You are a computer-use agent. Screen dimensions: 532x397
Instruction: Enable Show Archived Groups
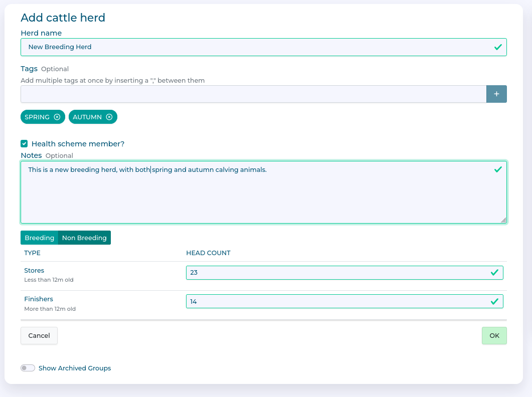28,367
